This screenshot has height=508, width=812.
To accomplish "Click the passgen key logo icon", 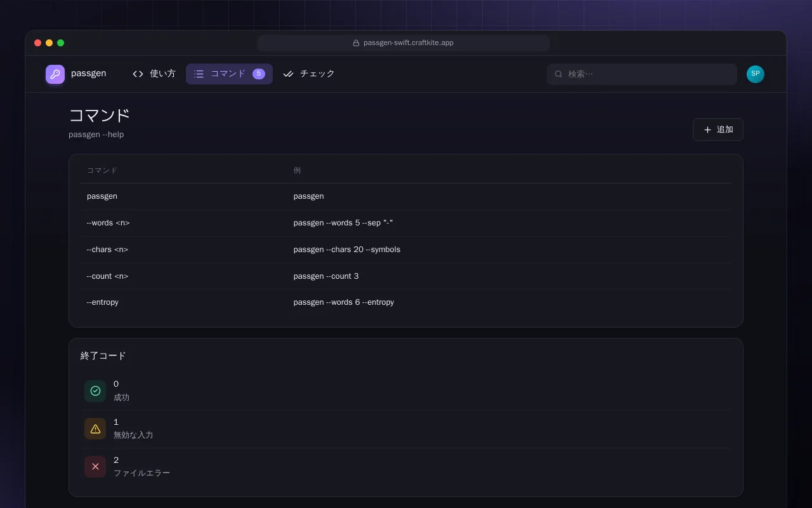I will point(55,74).
